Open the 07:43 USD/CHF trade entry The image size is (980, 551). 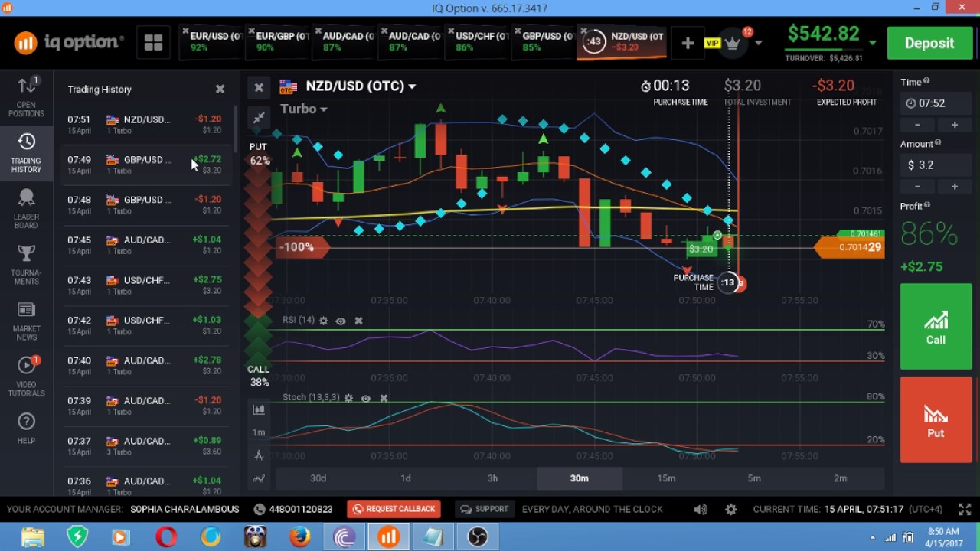click(x=145, y=285)
